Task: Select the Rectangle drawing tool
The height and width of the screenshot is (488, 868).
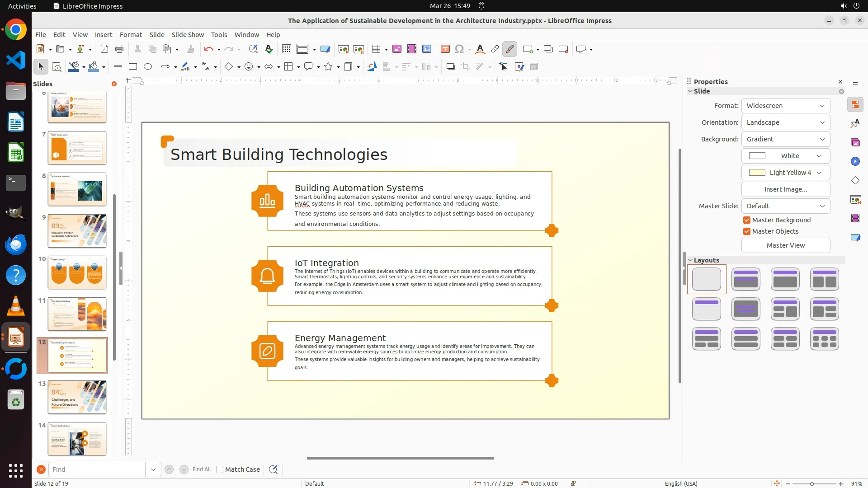Action: (x=133, y=67)
